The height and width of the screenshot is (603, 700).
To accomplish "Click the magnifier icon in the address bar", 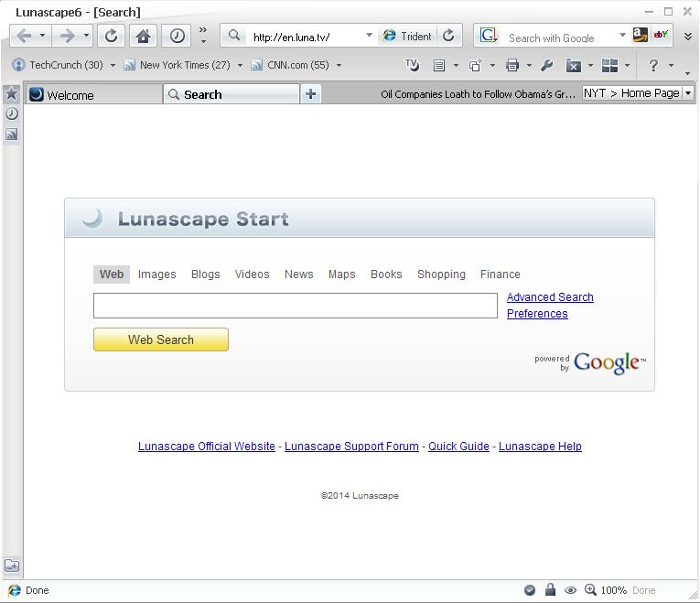I will [234, 36].
